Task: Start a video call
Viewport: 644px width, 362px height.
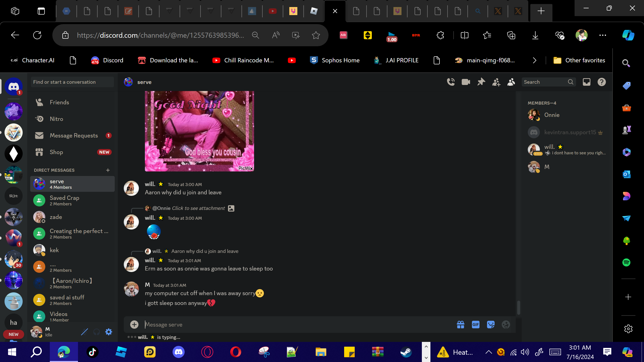Action: (x=466, y=82)
